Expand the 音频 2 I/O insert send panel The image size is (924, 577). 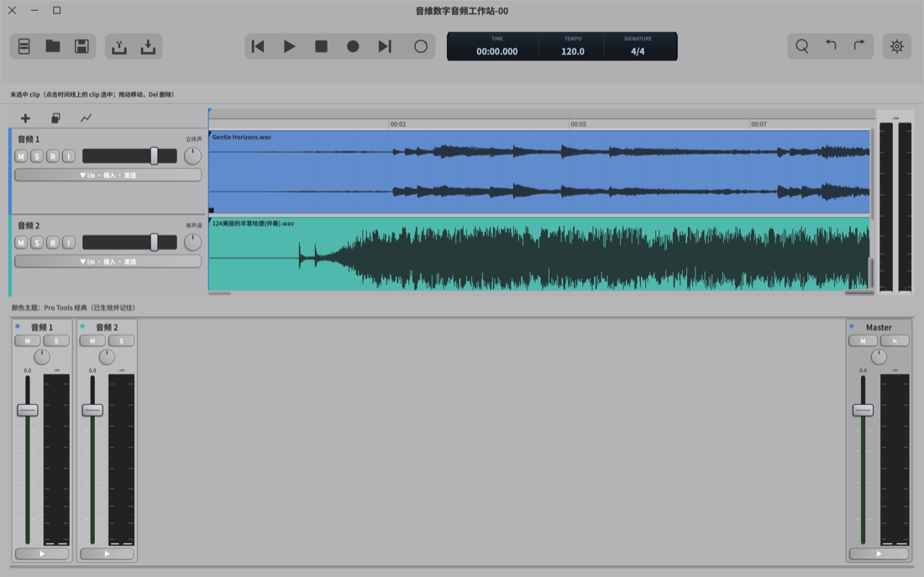(108, 261)
